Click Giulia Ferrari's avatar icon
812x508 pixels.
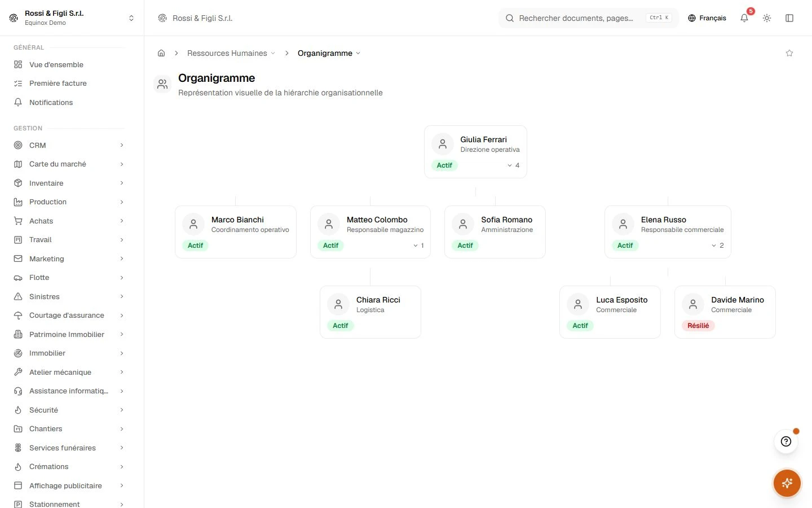[443, 144]
